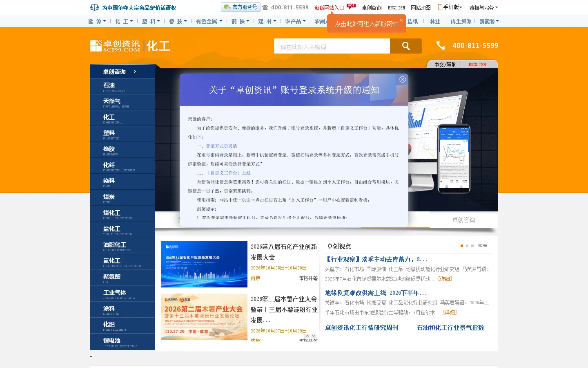Open 油脂化工 Oleochemical in sidebar
Screen dimensions: 588x368
(122, 246)
